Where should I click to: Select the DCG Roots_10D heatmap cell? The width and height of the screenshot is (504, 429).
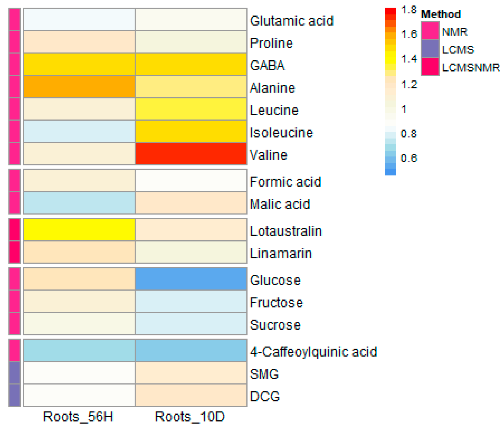tap(191, 395)
